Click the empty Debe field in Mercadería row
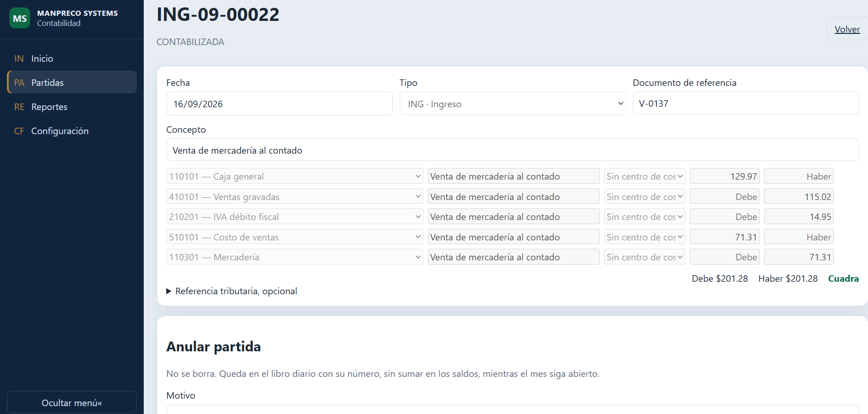This screenshot has width=868, height=414. 725,257
